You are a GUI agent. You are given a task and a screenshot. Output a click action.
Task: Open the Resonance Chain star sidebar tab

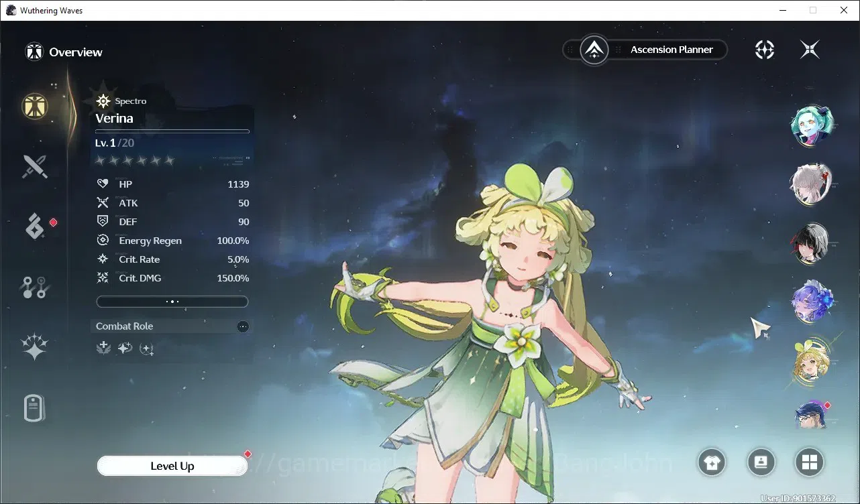tap(34, 346)
